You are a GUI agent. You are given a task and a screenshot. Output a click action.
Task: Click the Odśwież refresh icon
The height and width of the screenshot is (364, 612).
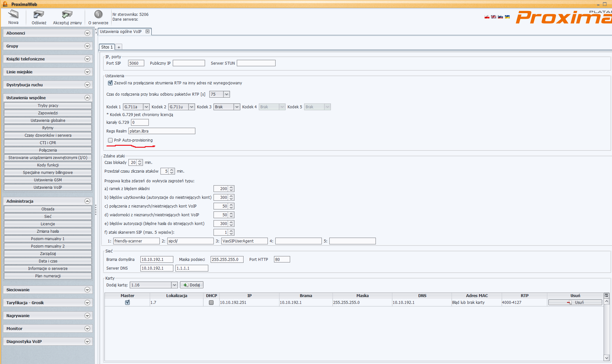(x=39, y=14)
